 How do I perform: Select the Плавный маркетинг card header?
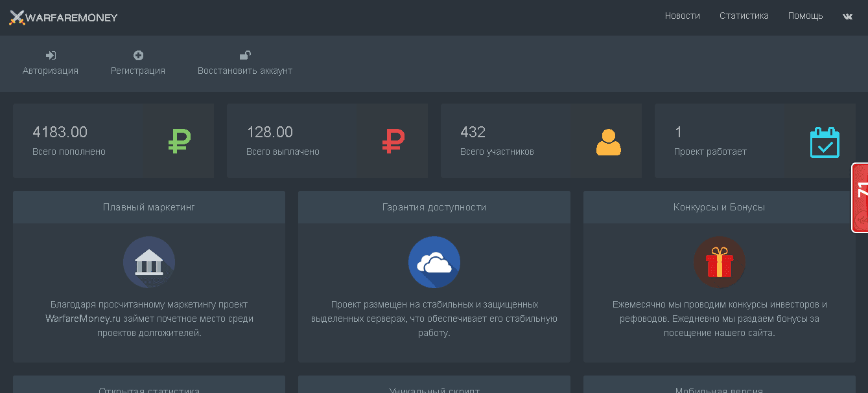(x=149, y=207)
